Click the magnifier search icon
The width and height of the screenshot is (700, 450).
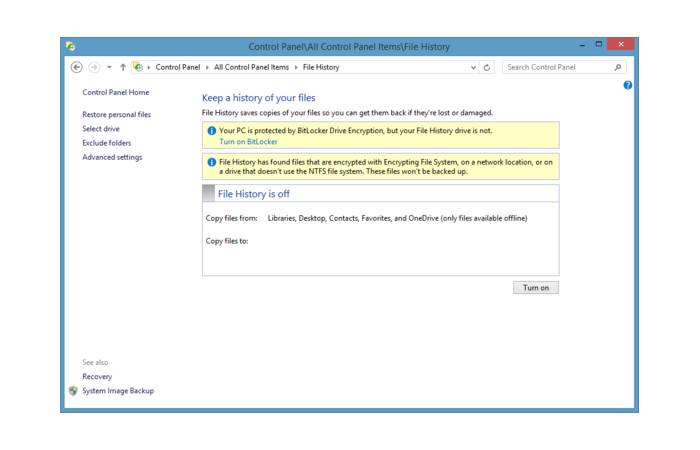click(x=618, y=67)
